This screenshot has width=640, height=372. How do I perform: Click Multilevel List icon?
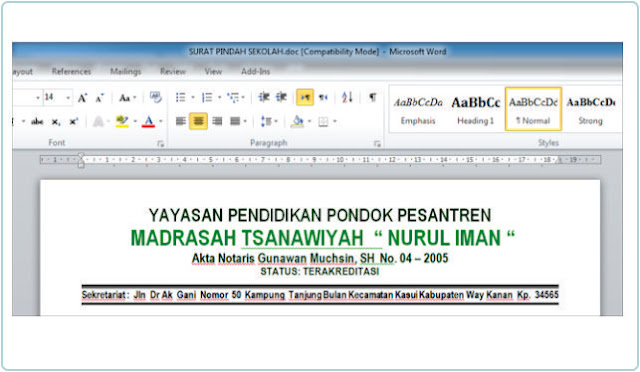233,97
